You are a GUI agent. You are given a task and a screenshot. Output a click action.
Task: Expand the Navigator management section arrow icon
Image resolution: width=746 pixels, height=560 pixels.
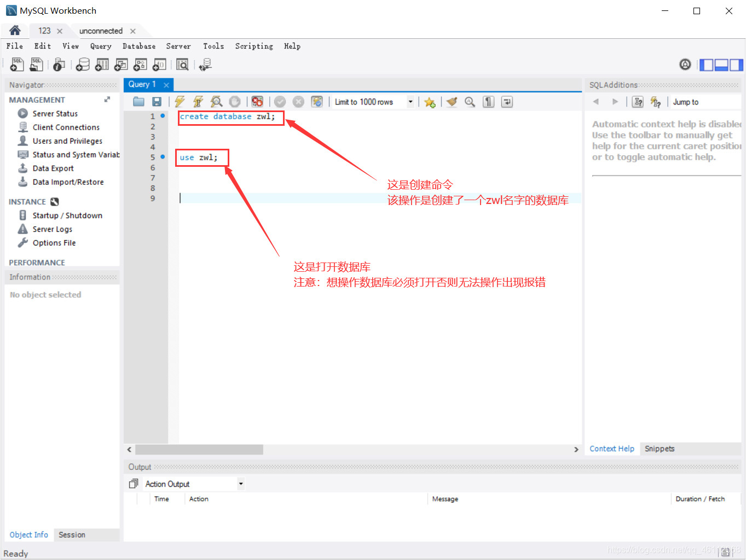(x=107, y=100)
